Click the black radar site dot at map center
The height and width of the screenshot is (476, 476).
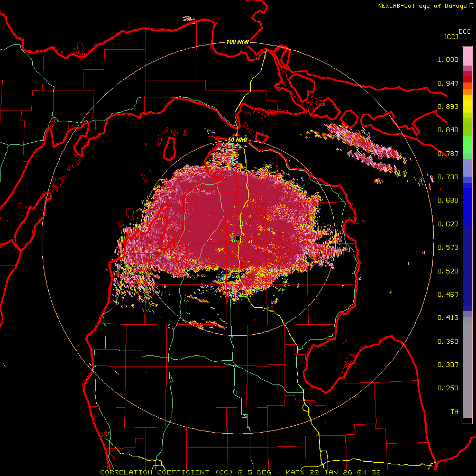coord(237,239)
